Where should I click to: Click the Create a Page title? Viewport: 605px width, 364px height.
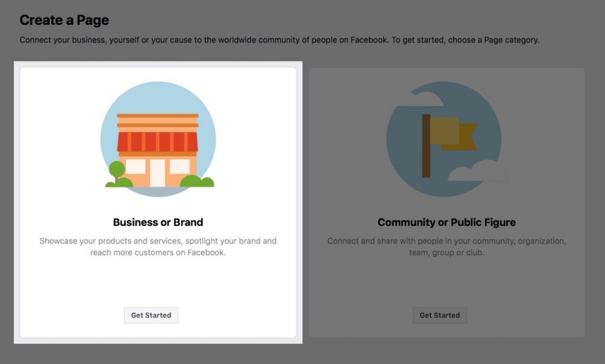pyautogui.click(x=64, y=20)
